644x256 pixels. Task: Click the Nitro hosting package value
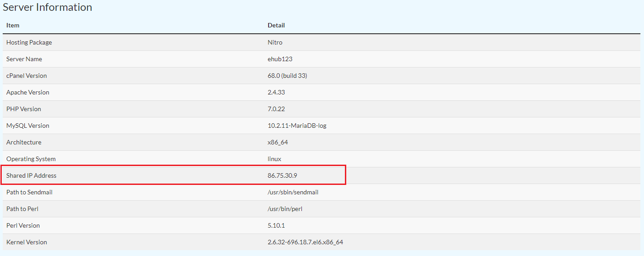click(275, 42)
